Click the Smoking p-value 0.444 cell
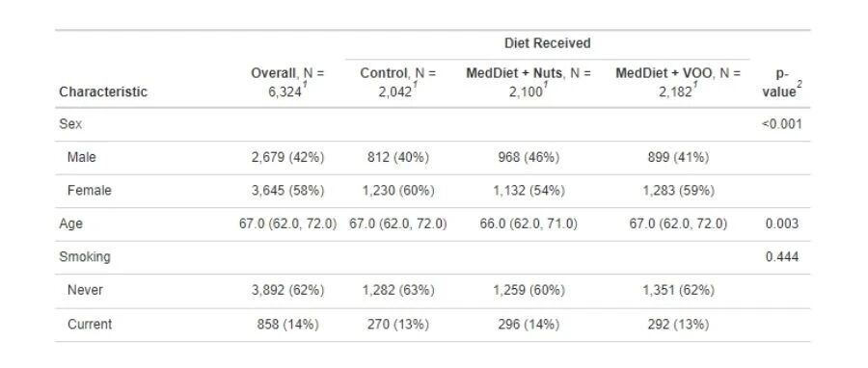Screen dimensions: 868x368 781,257
